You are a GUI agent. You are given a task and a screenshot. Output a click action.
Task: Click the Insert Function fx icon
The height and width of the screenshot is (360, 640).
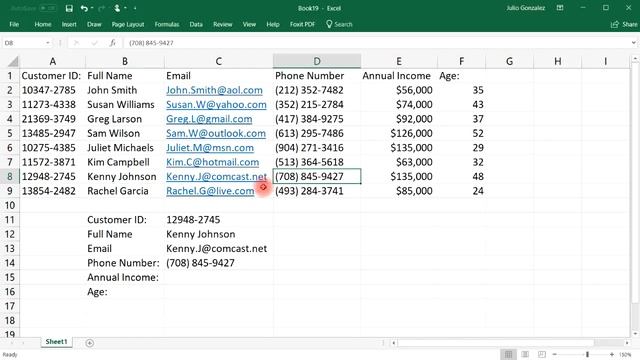pos(112,43)
